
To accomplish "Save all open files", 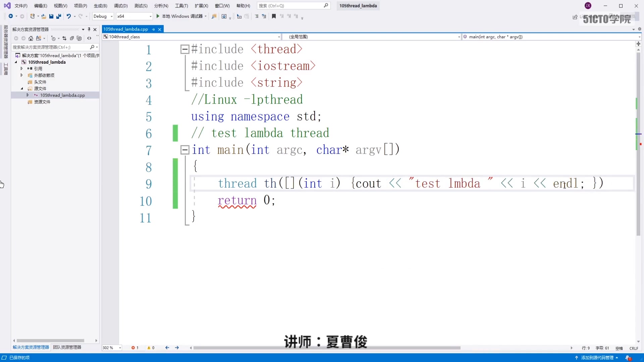I will [59, 16].
